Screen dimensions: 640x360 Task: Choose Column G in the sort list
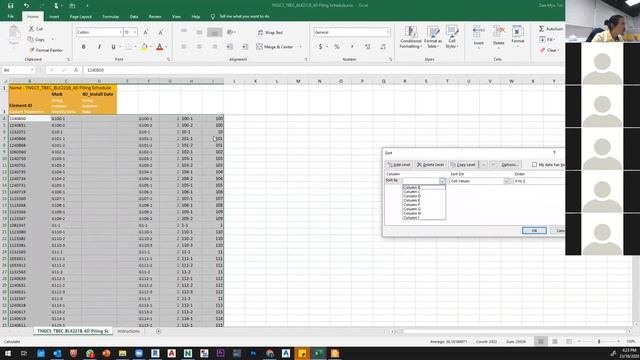pos(424,209)
